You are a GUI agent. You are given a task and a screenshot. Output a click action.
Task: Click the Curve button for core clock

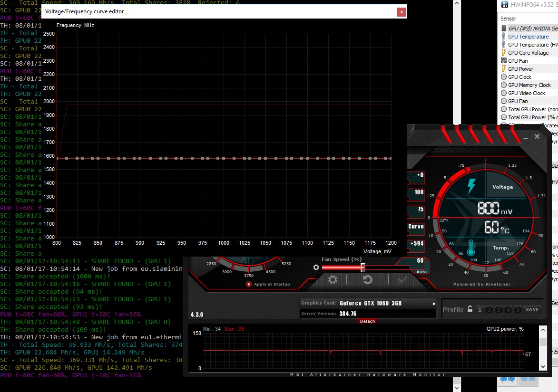tap(416, 227)
